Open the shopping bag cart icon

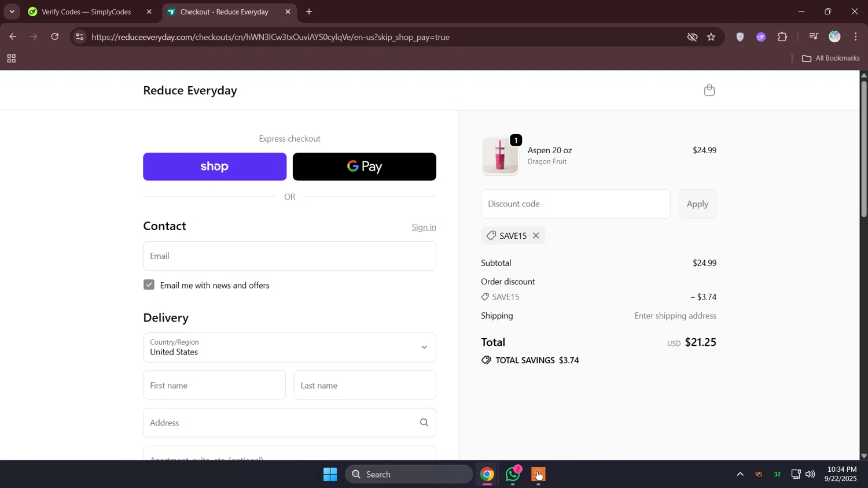coord(709,90)
